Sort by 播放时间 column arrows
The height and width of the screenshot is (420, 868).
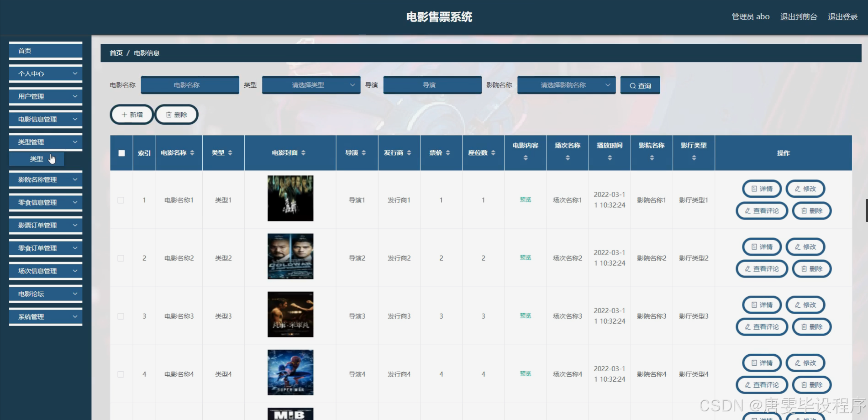pos(610,158)
